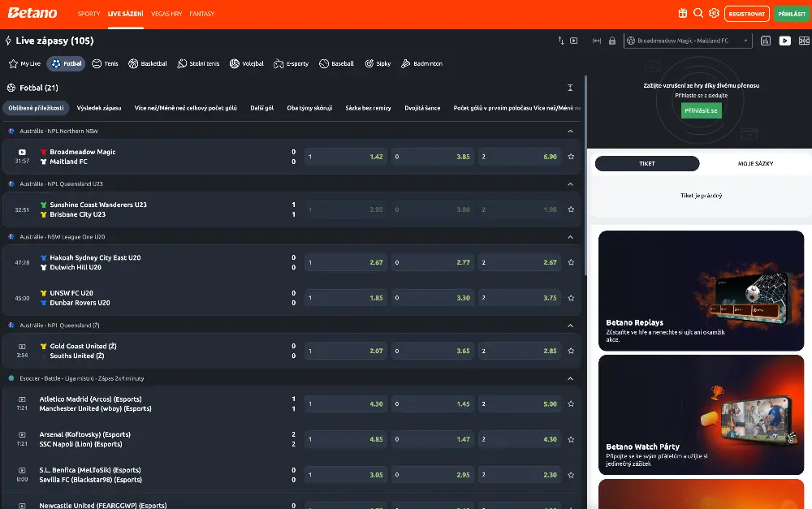Collapse the Austrálie NPL Northern NSW section
Screen dimensions: 812x509
click(570, 131)
